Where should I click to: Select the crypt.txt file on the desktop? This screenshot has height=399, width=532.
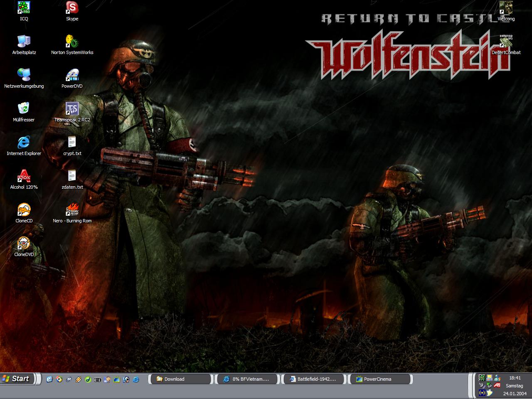[72, 143]
